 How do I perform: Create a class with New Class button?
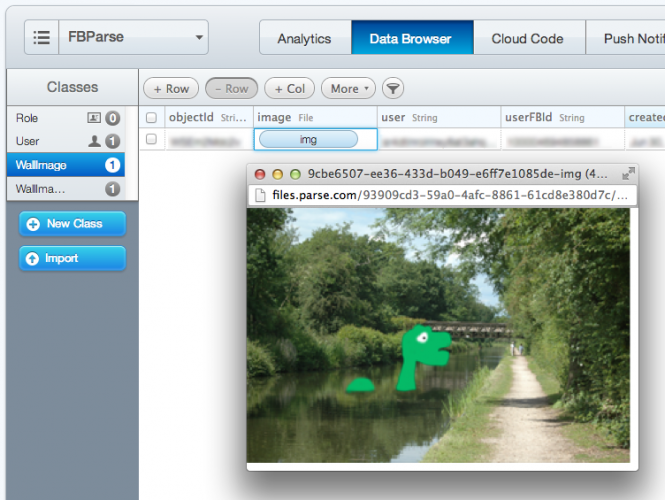pyautogui.click(x=73, y=223)
